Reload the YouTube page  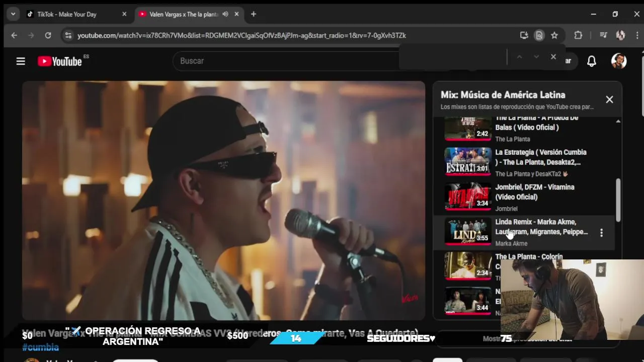tap(48, 35)
